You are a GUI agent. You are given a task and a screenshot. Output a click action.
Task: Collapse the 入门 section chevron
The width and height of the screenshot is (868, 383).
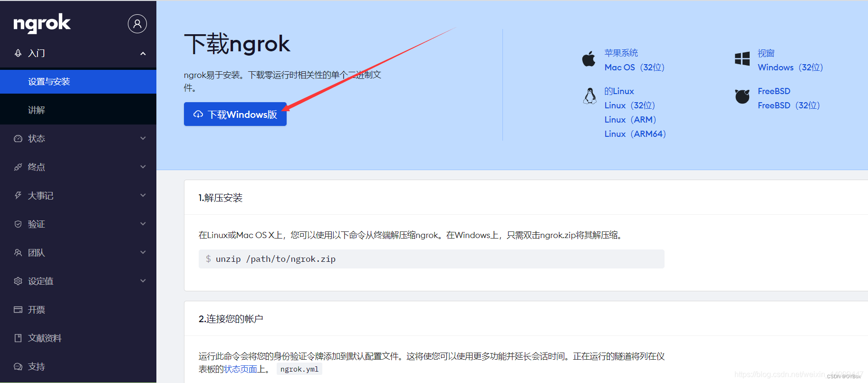[x=143, y=53]
